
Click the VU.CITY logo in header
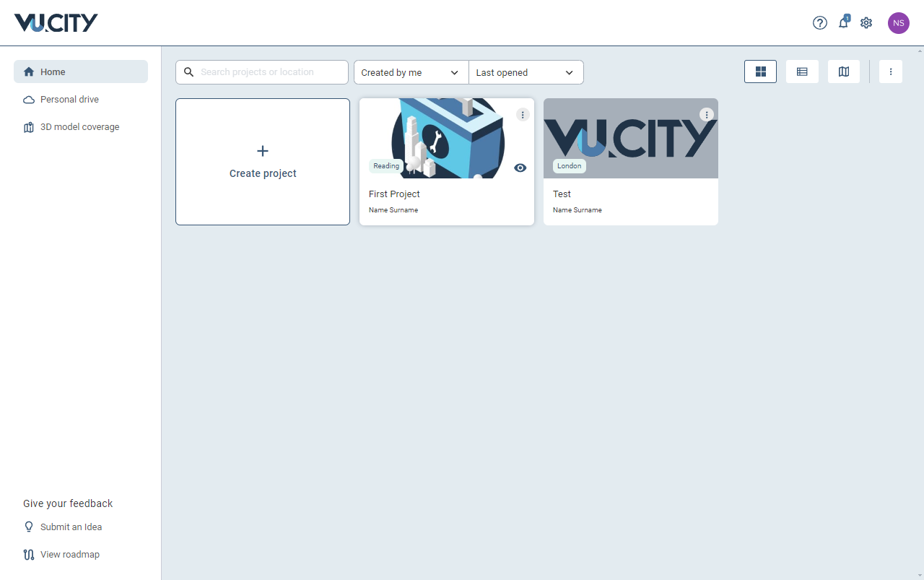pos(56,23)
